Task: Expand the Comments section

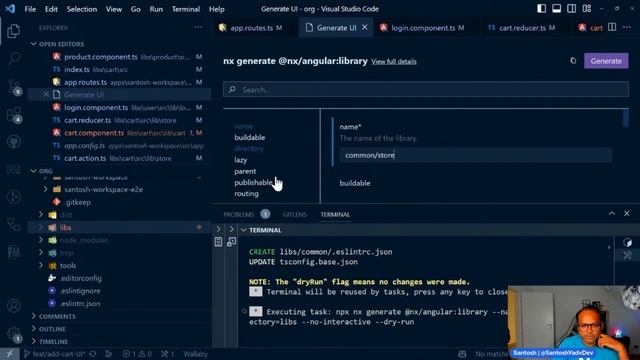Action: (x=34, y=316)
